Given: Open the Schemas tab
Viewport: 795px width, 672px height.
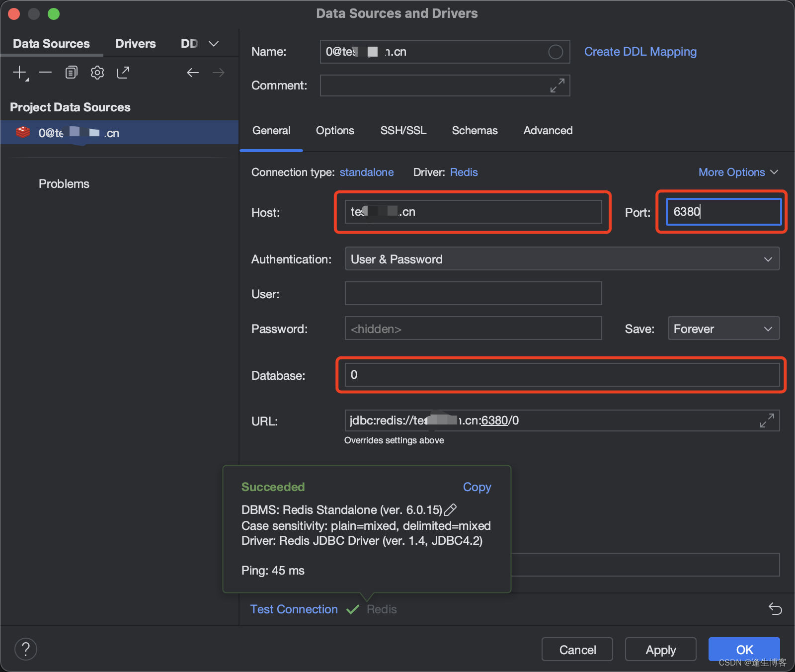Looking at the screenshot, I should (x=475, y=130).
